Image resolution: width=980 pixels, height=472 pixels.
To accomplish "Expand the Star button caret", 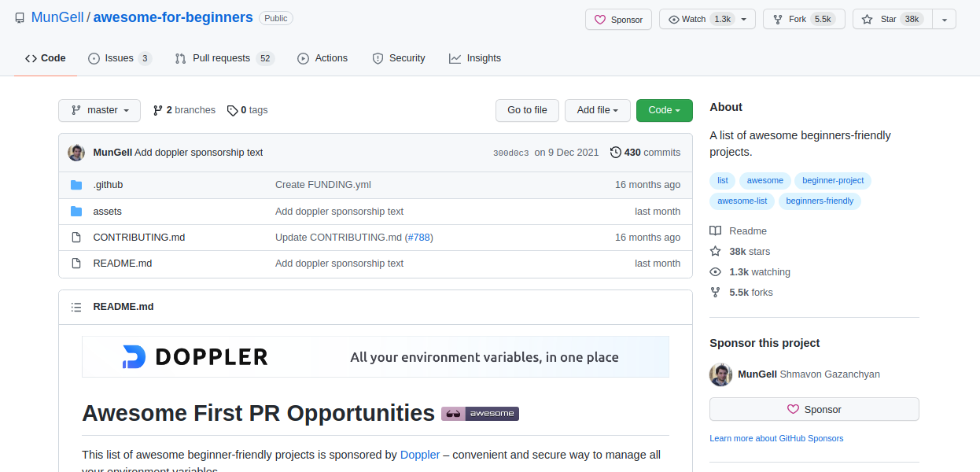I will coord(944,19).
